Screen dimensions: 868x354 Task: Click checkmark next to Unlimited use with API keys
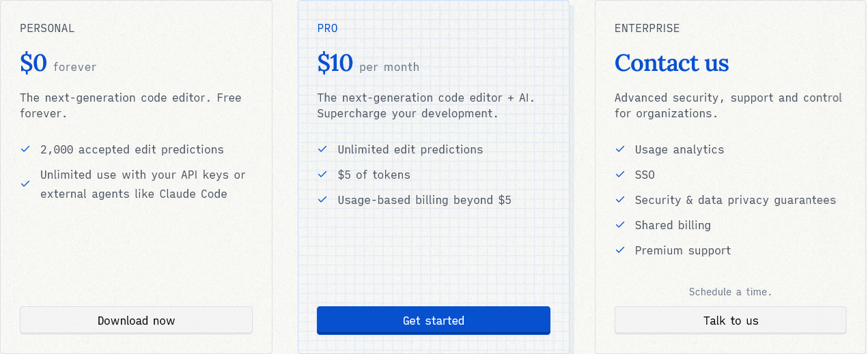point(25,184)
